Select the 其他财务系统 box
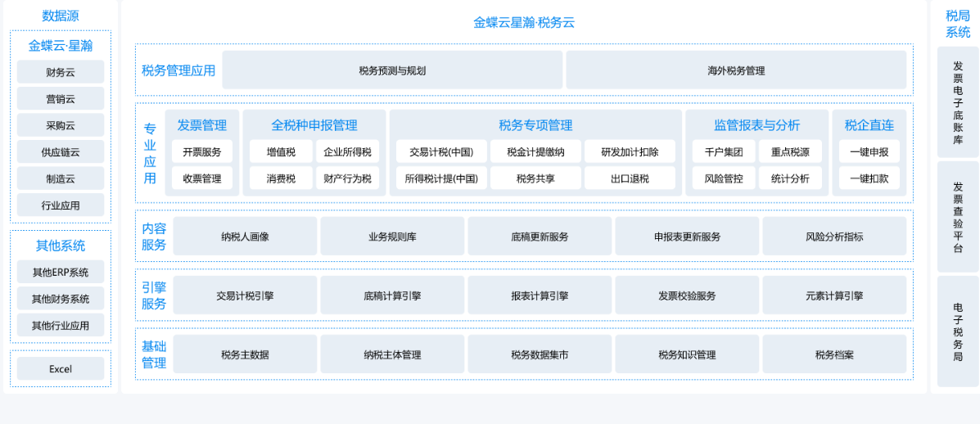 [61, 299]
